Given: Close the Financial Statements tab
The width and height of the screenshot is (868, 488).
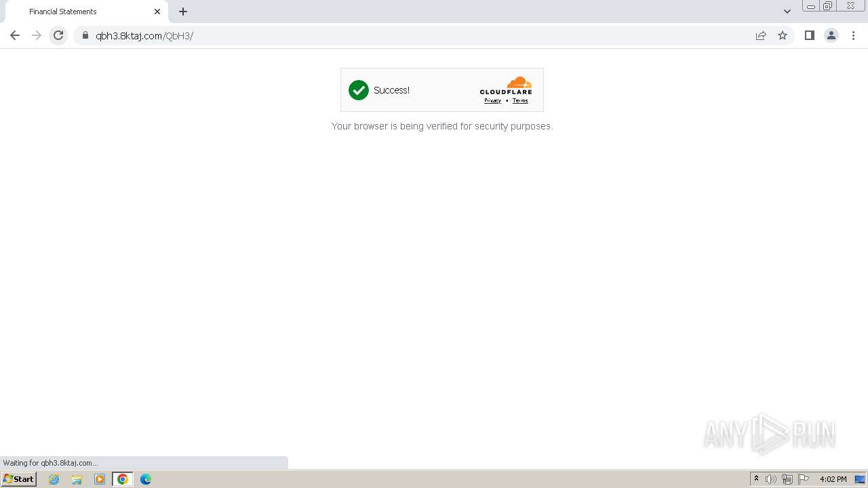Looking at the screenshot, I should pyautogui.click(x=157, y=12).
